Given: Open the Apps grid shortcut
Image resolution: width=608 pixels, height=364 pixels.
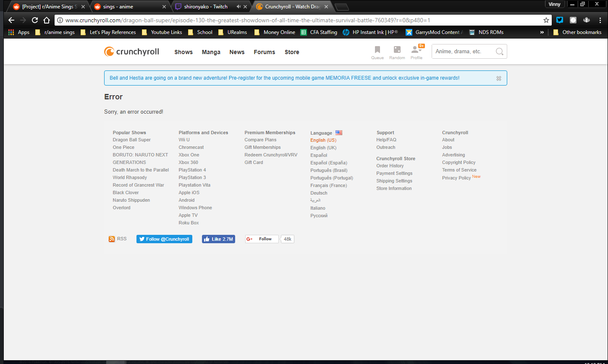Looking at the screenshot, I should pos(19,32).
